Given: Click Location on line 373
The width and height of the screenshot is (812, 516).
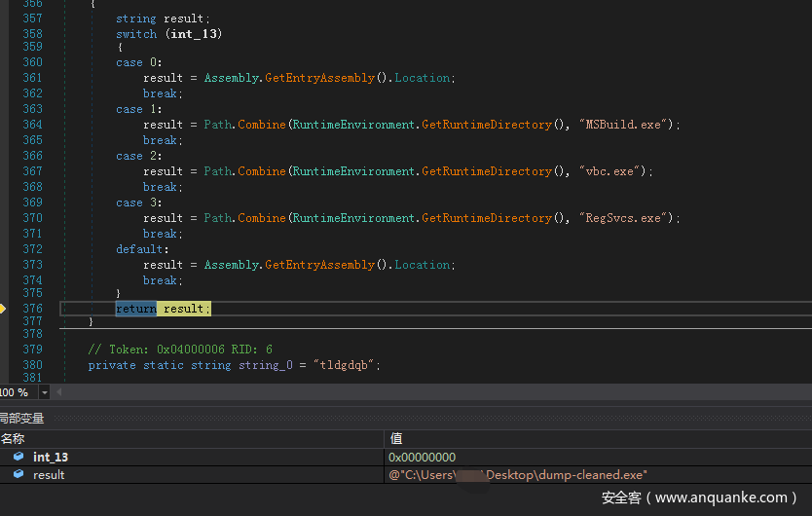Looking at the screenshot, I should (x=422, y=265).
